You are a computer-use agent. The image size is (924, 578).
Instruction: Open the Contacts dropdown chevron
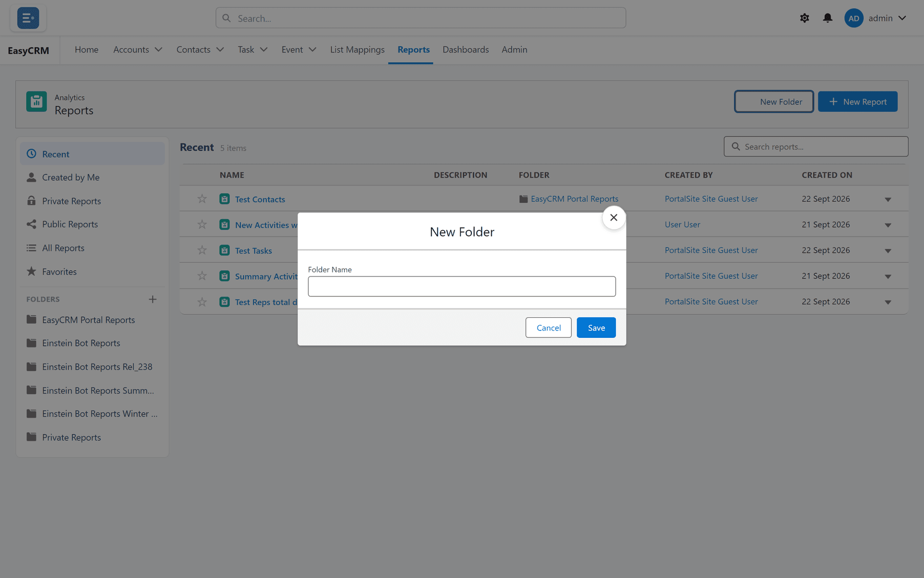tap(220, 49)
